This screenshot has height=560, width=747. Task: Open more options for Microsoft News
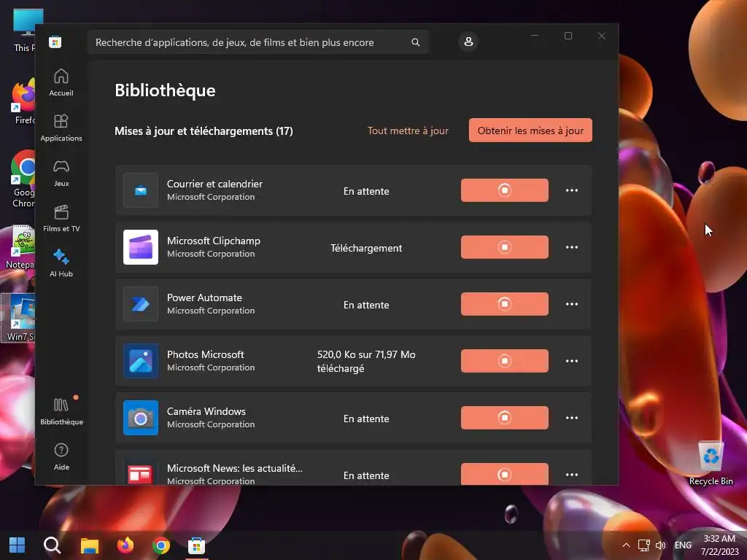[x=572, y=475]
